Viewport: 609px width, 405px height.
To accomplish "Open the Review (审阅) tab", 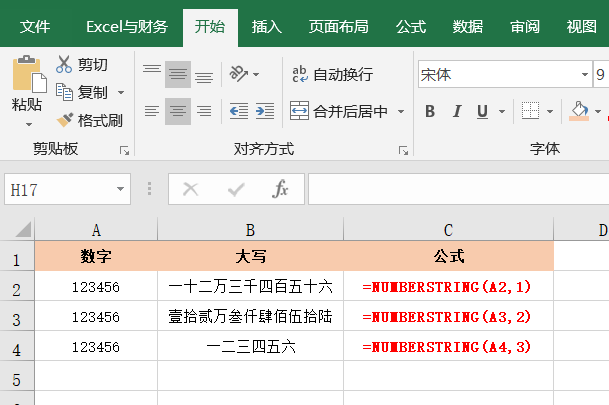I will pos(525,27).
